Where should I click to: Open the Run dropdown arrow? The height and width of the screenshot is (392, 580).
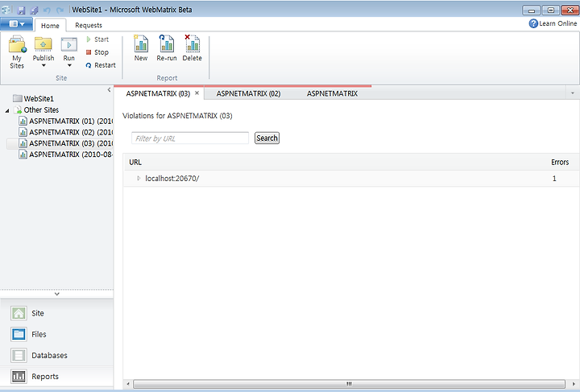[69, 66]
